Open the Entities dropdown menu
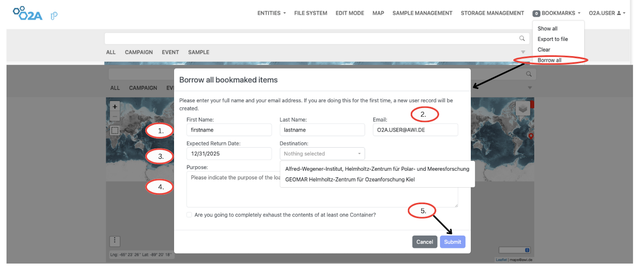This screenshot has height=279, width=644. click(271, 13)
